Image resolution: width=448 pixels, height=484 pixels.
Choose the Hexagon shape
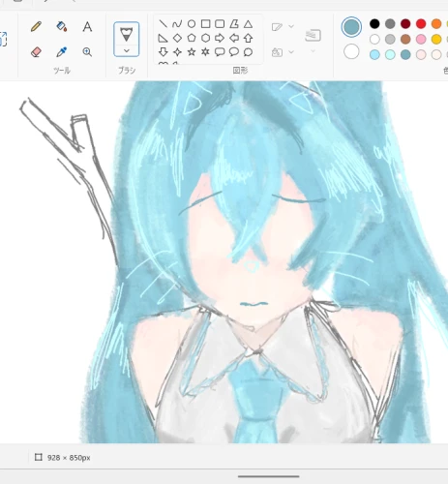[205, 38]
